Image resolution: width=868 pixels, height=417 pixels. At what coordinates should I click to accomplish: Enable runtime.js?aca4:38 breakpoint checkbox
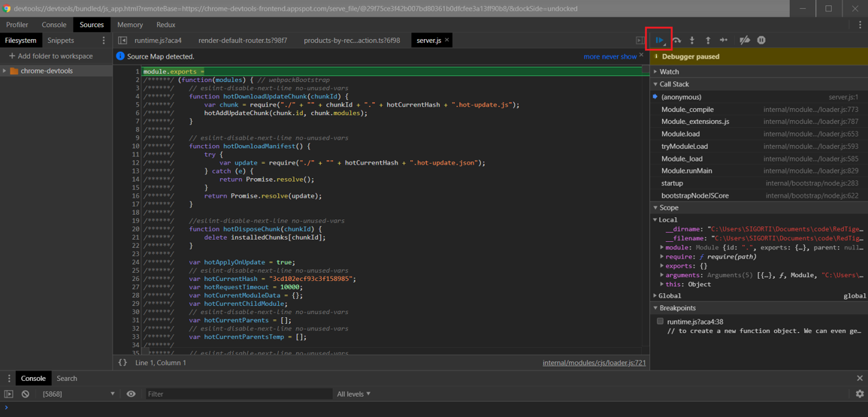click(660, 321)
